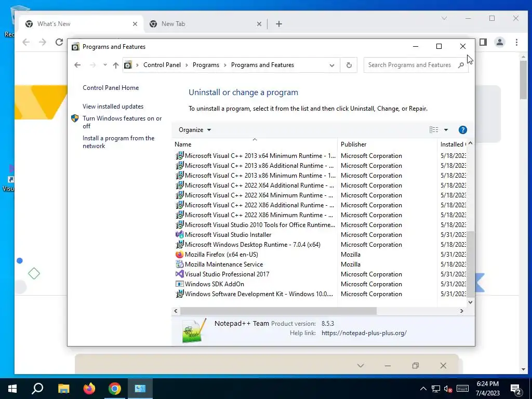The width and height of the screenshot is (532, 399).
Task: Open the chevron after Control Panel breadcrumb
Action: (x=187, y=65)
